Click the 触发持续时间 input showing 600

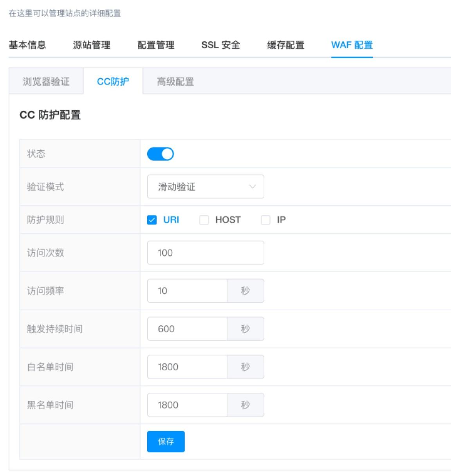click(187, 329)
